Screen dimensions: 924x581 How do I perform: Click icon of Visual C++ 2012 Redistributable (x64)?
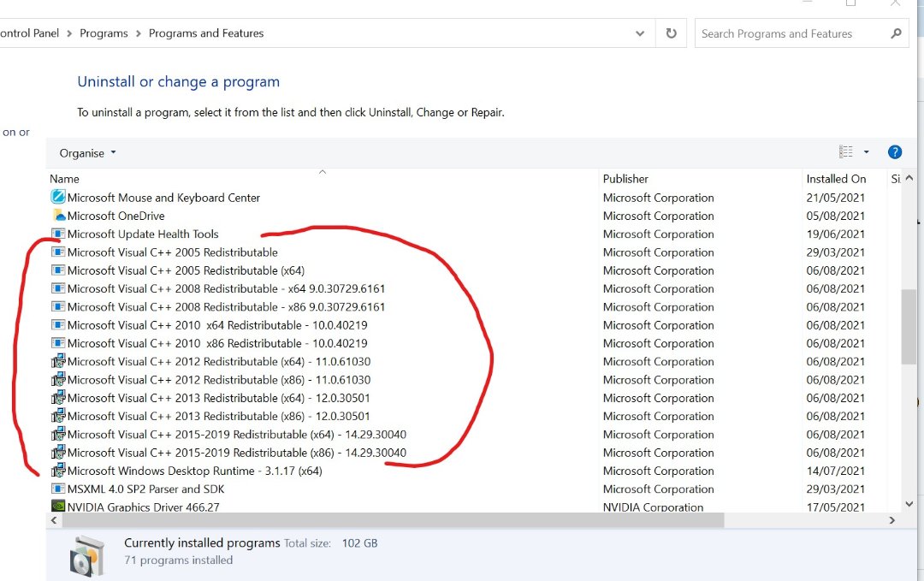click(x=58, y=361)
